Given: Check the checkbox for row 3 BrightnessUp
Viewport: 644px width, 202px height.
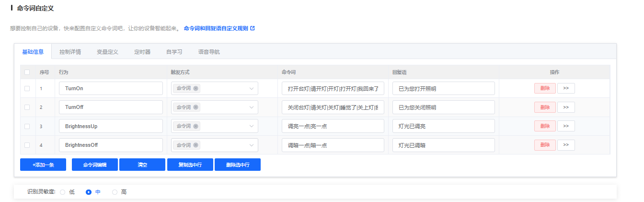Looking at the screenshot, I should coord(27,126).
